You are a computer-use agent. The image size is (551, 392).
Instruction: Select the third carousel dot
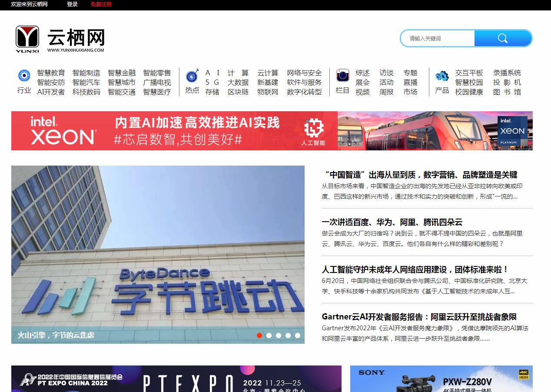tap(279, 335)
